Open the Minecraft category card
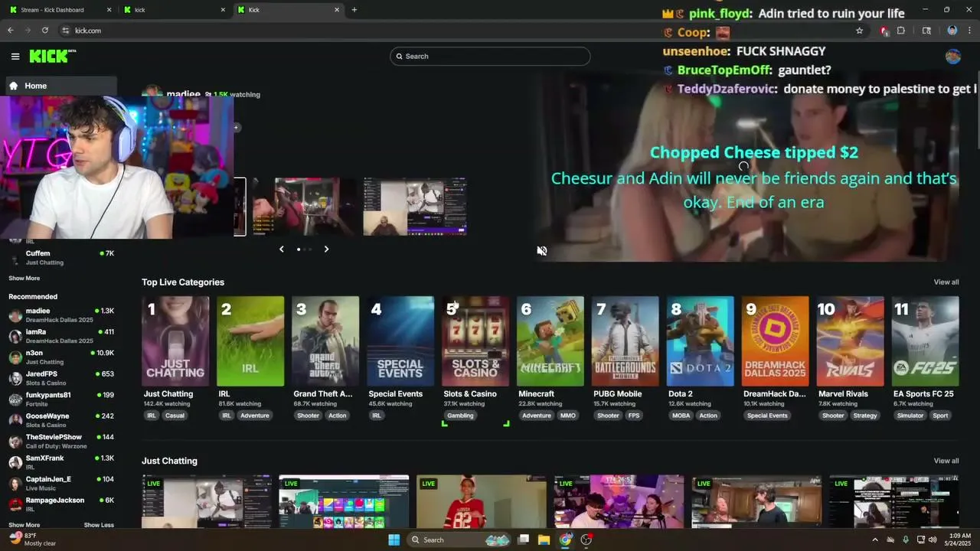The image size is (980, 551). click(x=550, y=341)
